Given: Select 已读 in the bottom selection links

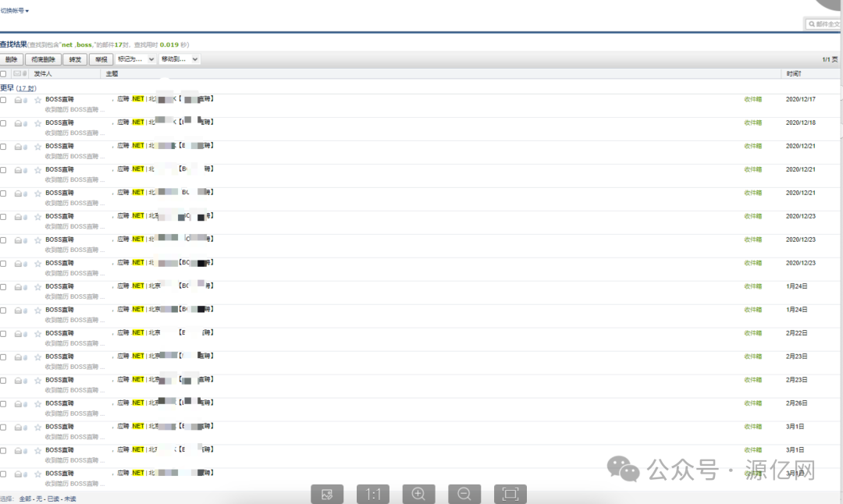Looking at the screenshot, I should [x=53, y=499].
